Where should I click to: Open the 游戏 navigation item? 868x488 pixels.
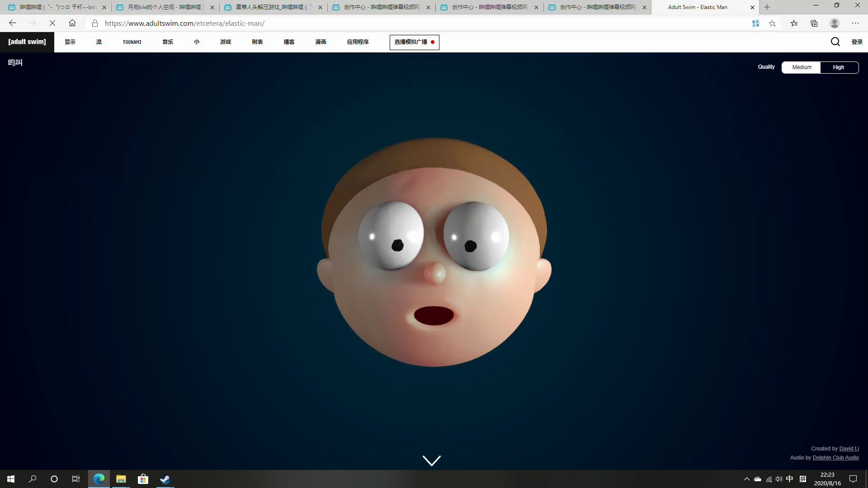pyautogui.click(x=226, y=42)
